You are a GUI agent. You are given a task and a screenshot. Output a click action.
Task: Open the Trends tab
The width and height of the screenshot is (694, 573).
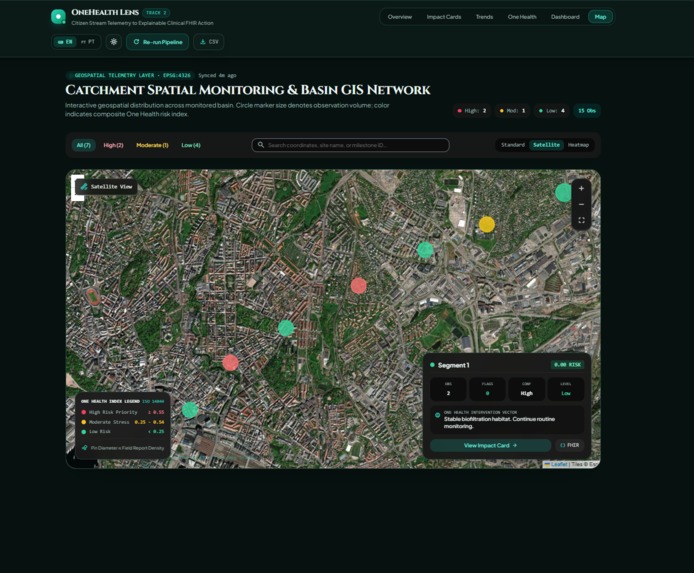tap(484, 17)
